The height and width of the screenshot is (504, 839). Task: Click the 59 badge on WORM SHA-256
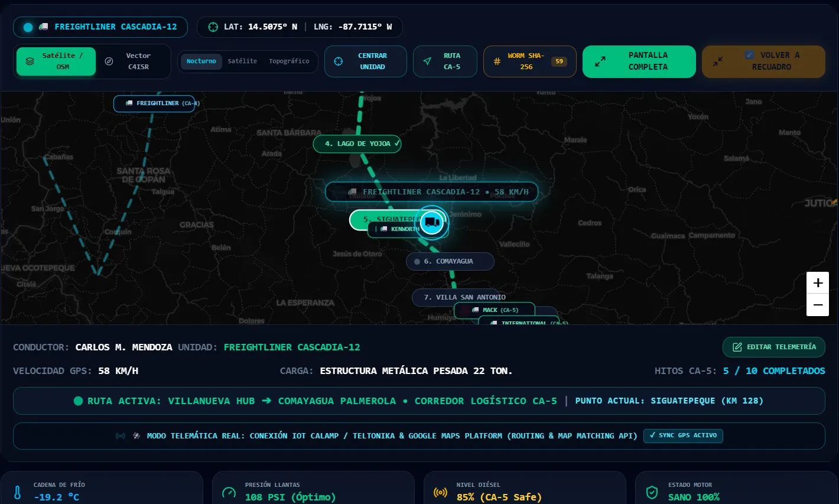(x=559, y=61)
